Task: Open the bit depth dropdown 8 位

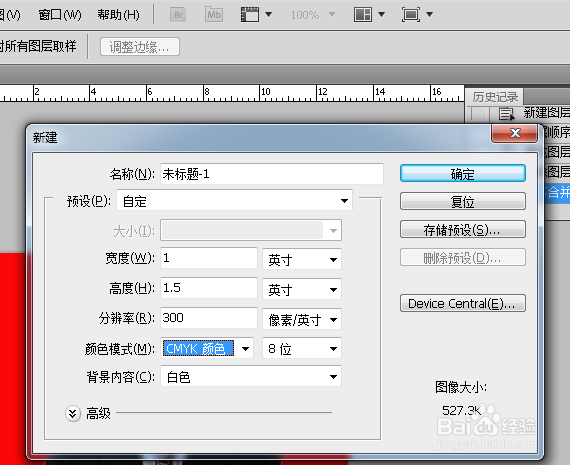Action: pos(302,348)
